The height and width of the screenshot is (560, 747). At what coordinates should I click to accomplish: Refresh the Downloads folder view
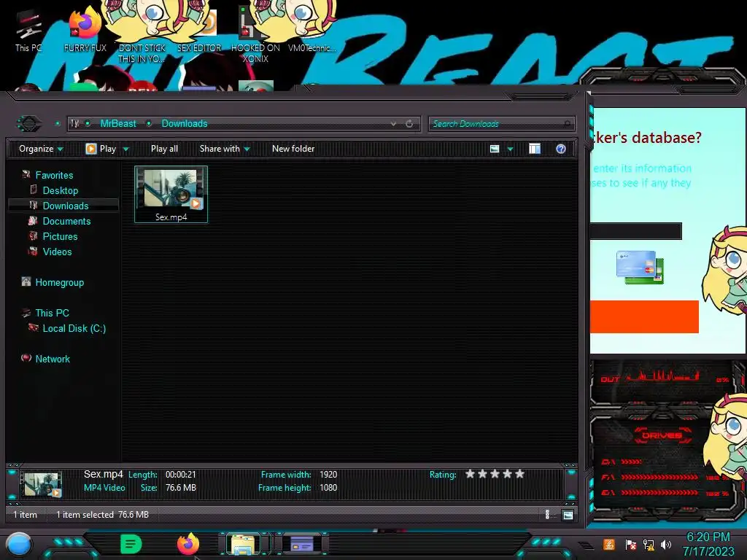click(x=409, y=124)
